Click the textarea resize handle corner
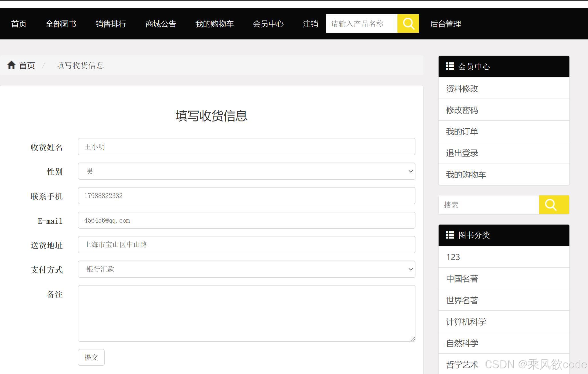The image size is (588, 374). 412,339
